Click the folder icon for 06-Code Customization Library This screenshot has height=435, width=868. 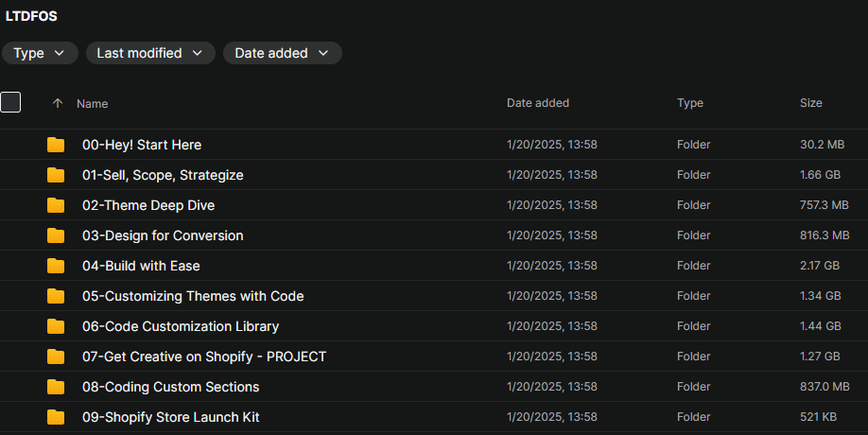coord(56,326)
